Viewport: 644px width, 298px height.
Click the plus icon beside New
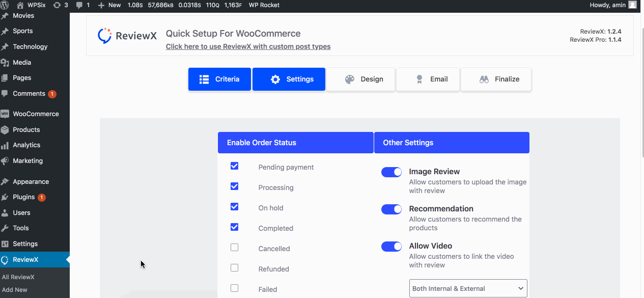pos(101,5)
